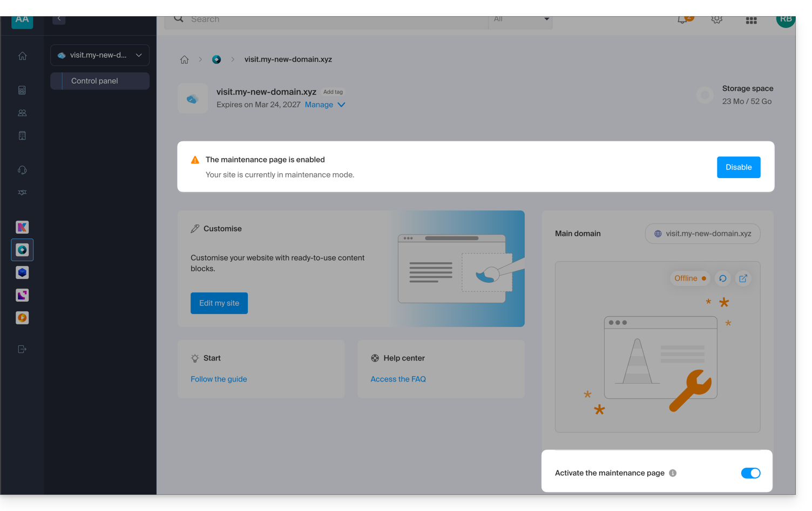Collapse the sidebar with the arrow button

[x=59, y=19]
